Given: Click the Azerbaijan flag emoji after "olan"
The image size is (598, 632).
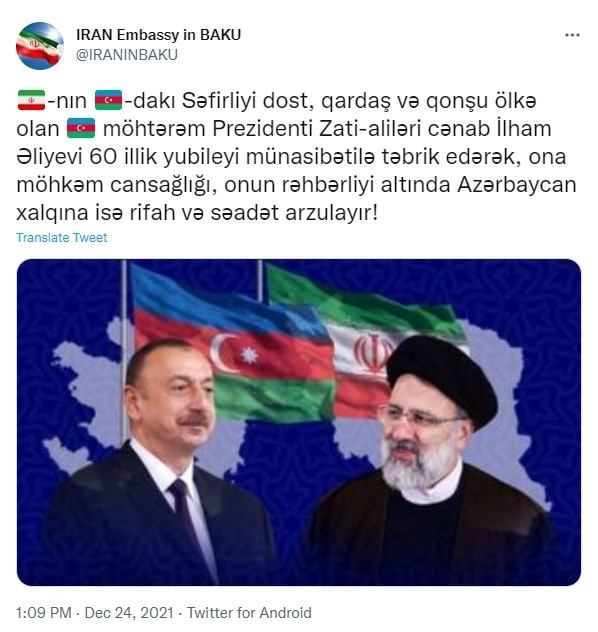Looking at the screenshot, I should (81, 128).
